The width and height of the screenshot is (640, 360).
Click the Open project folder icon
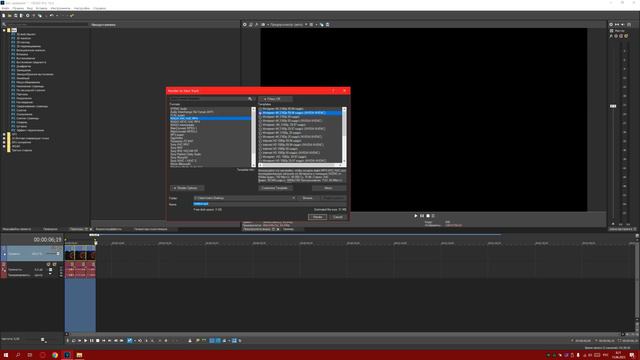coord(10,16)
